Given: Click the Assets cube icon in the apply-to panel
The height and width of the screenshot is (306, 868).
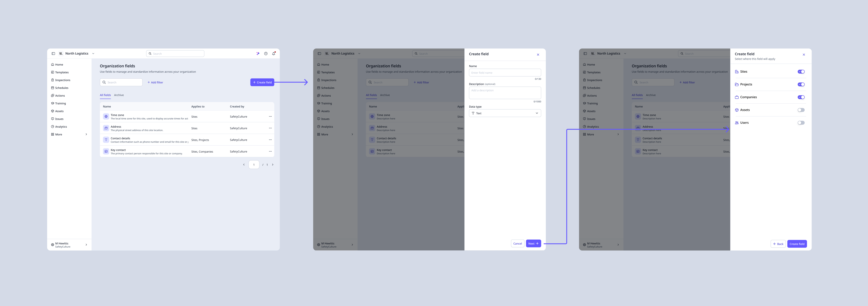Looking at the screenshot, I should click(x=737, y=110).
